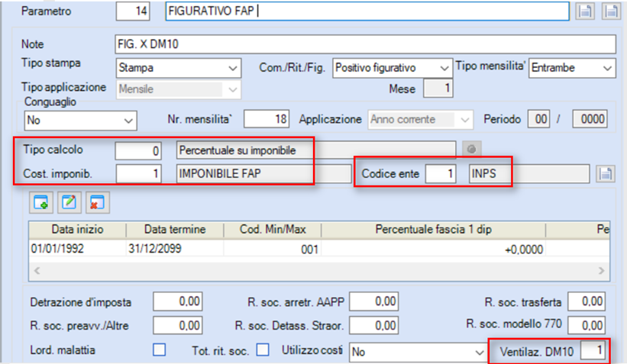Click the Note field
Image resolution: width=627 pixels, height=364 pixels.
(365, 44)
